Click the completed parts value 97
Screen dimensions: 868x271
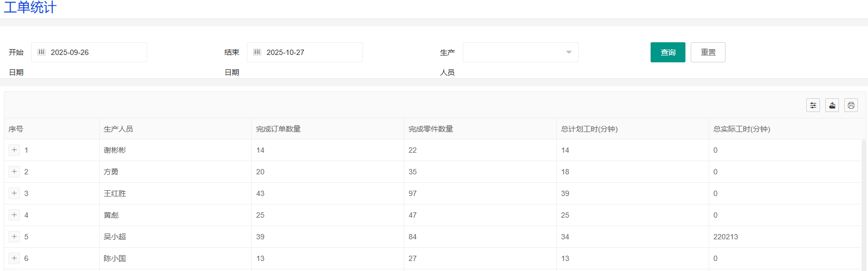tap(413, 193)
